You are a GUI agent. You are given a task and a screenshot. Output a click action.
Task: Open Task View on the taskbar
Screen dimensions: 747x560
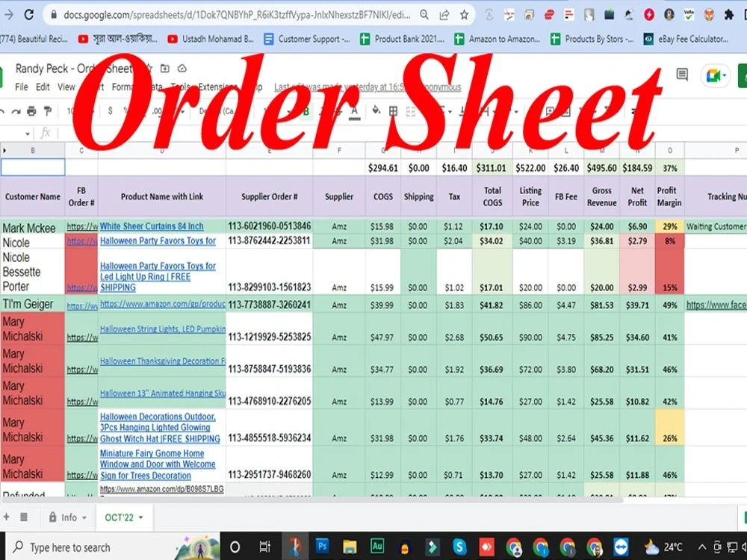(264, 547)
